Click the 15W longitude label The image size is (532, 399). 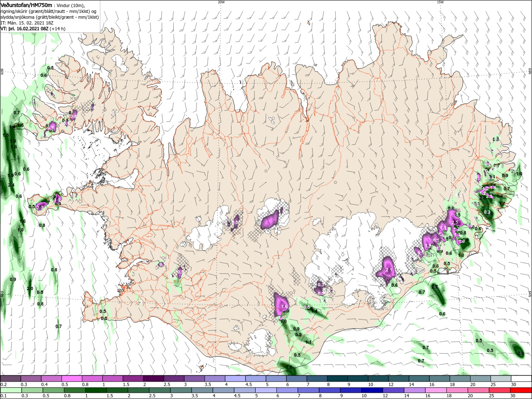(440, 2)
